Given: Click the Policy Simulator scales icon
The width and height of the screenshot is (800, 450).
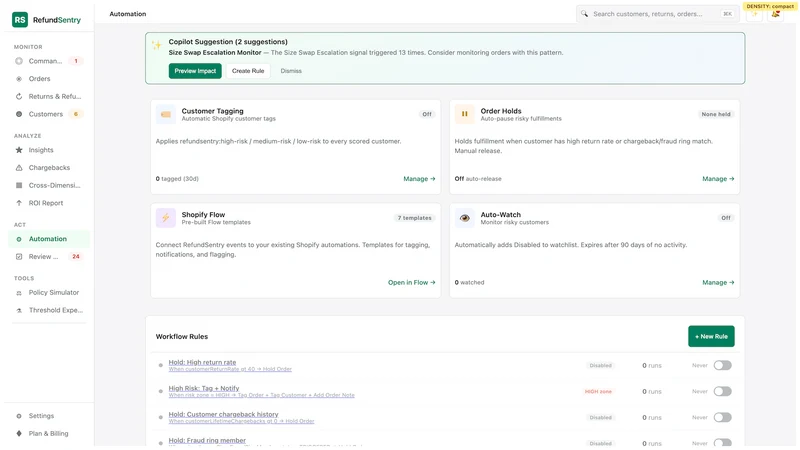Looking at the screenshot, I should pyautogui.click(x=19, y=293).
